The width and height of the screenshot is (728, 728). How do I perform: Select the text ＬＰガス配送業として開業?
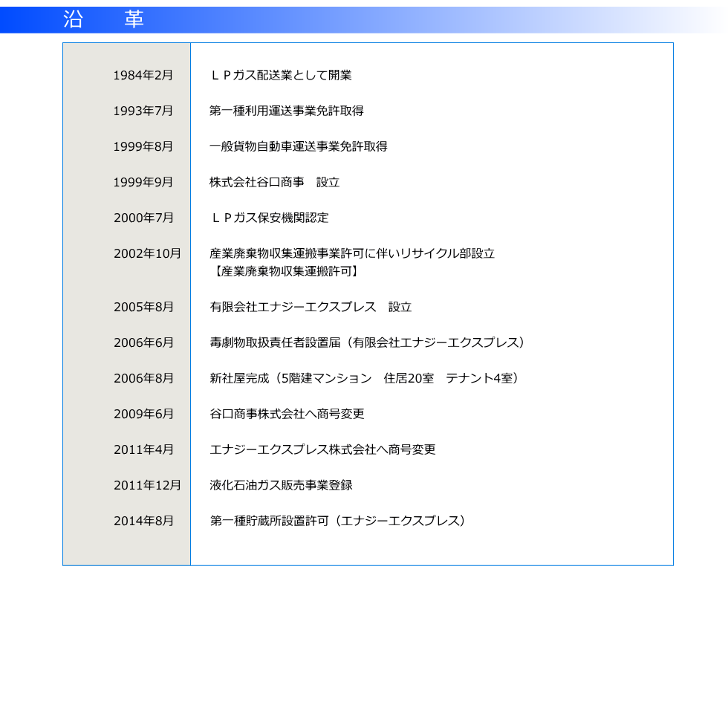(281, 75)
